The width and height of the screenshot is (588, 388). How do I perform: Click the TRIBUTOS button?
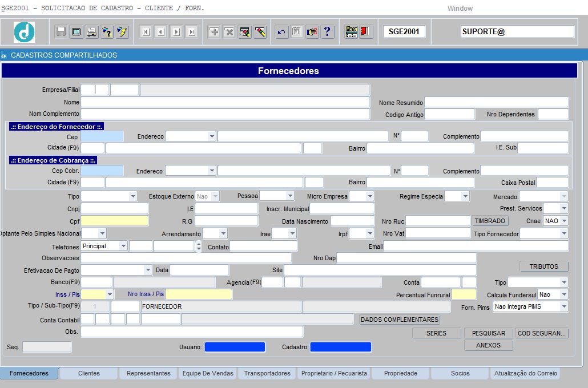pyautogui.click(x=543, y=266)
